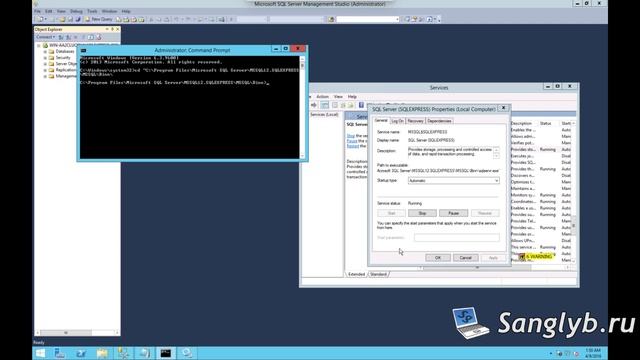Select the Databases folder in Object Explorer
Viewport: 640px width, 360px height.
[65, 52]
